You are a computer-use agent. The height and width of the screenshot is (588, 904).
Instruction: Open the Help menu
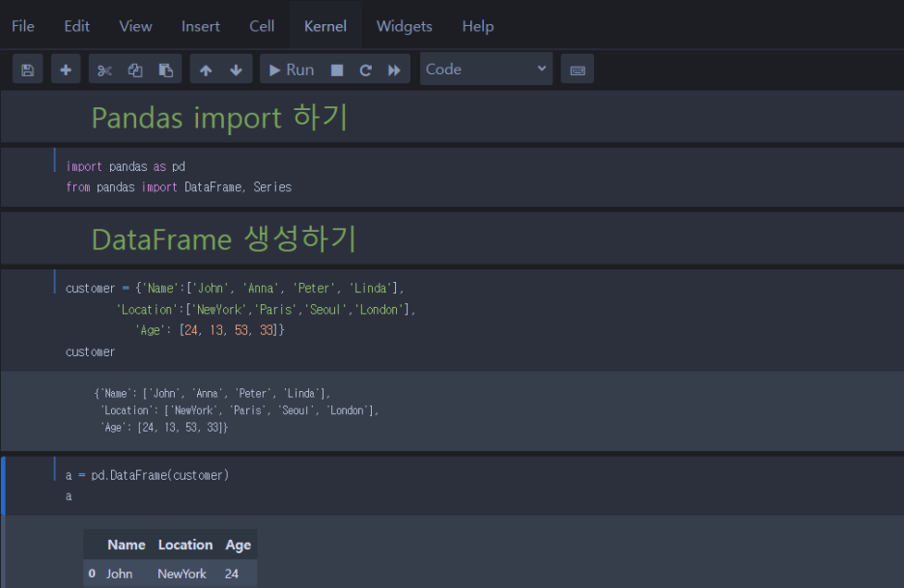[478, 26]
